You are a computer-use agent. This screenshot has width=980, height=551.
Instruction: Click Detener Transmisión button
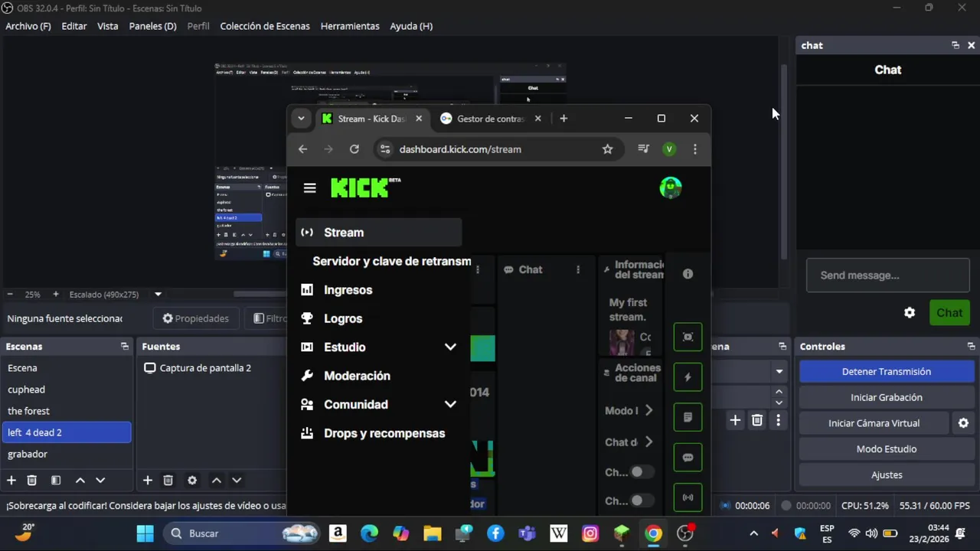coord(886,371)
